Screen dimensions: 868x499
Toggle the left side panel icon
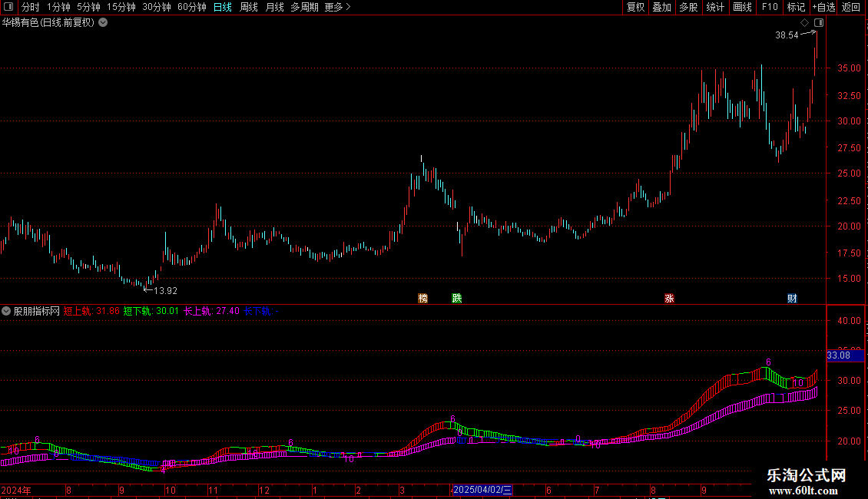point(8,7)
